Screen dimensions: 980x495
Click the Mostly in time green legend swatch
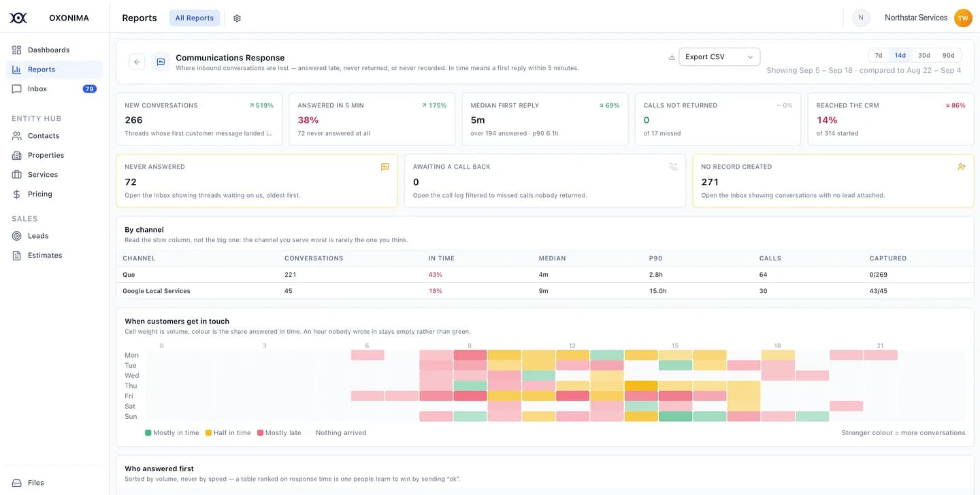coord(148,432)
